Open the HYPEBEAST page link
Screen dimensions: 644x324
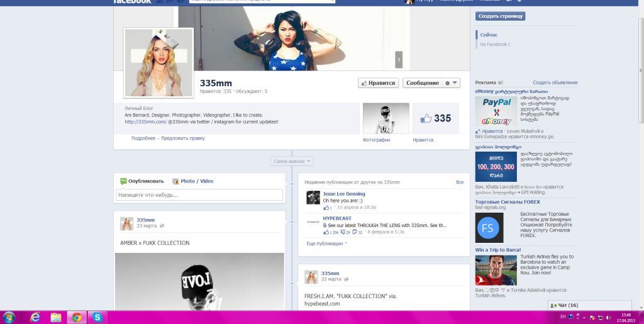coord(337,218)
